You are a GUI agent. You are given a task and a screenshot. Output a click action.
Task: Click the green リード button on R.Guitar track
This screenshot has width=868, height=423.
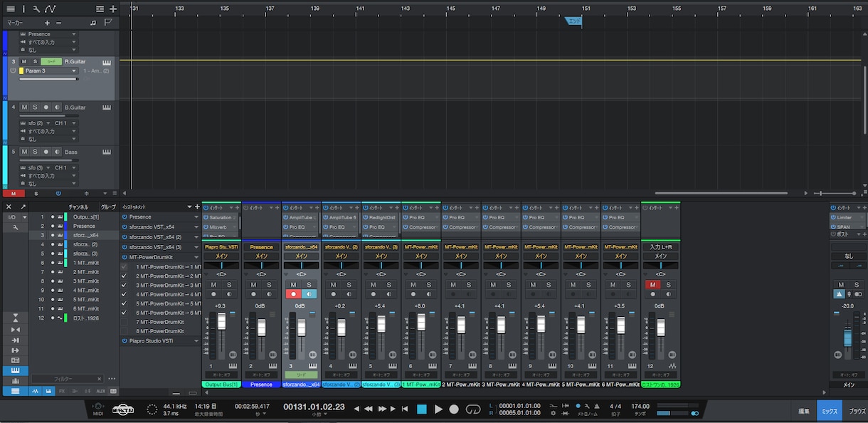click(51, 62)
